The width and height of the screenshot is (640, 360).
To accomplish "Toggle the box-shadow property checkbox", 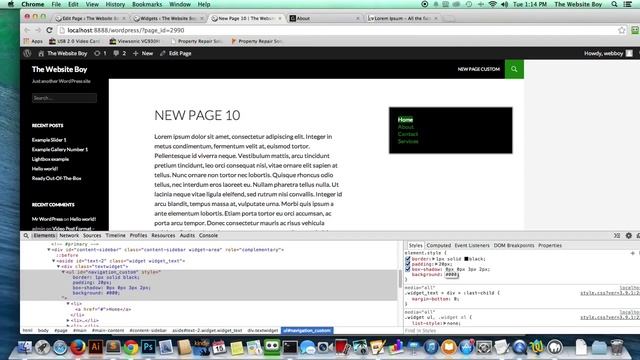I will (408, 269).
